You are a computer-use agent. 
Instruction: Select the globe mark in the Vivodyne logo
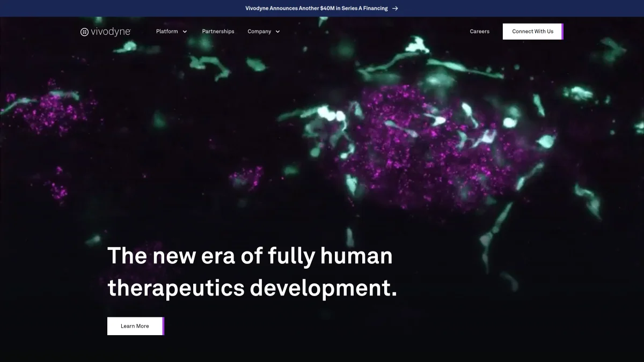click(84, 32)
